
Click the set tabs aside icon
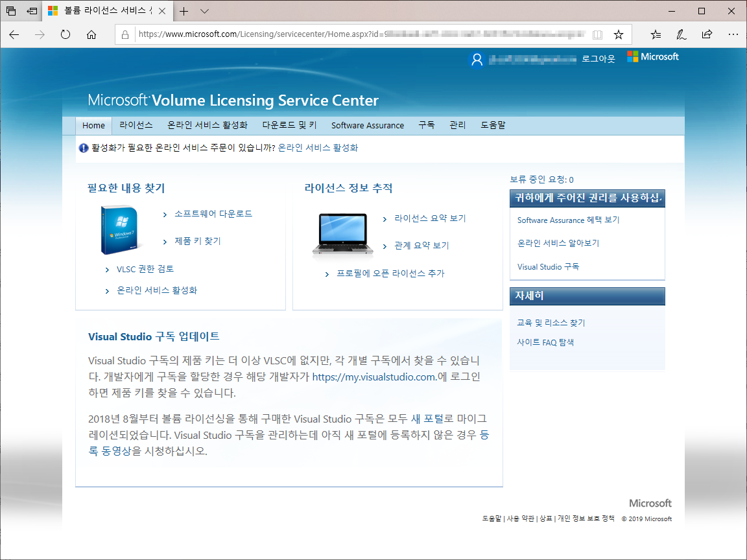pos(32,11)
